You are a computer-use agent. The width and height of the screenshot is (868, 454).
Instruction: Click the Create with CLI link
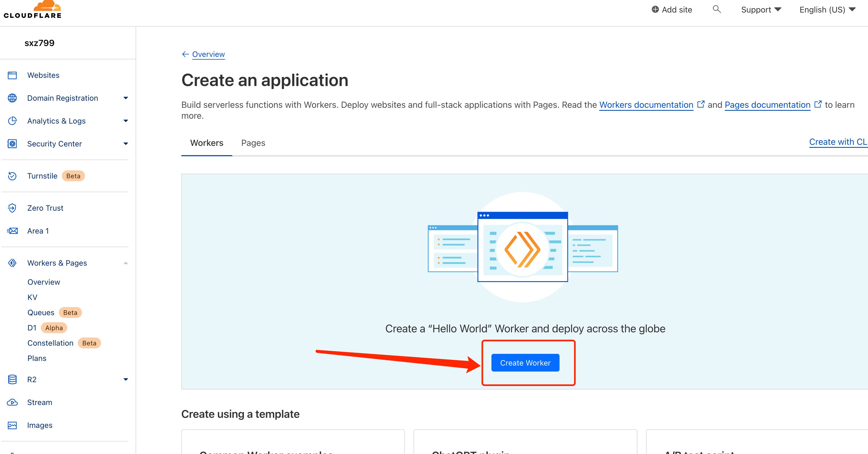838,142
